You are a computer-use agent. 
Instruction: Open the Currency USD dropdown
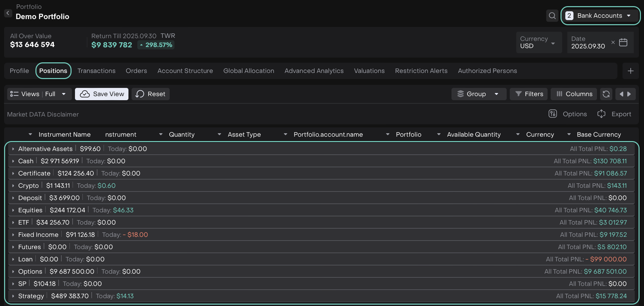538,43
